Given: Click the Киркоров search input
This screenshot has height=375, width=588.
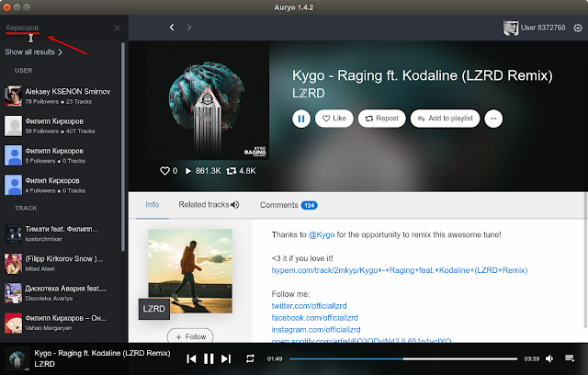Looking at the screenshot, I should [56, 28].
